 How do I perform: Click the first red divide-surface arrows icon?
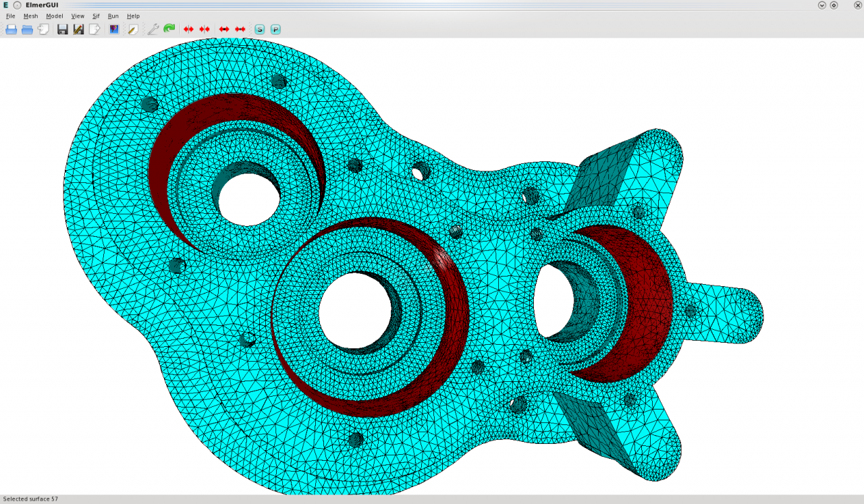188,29
